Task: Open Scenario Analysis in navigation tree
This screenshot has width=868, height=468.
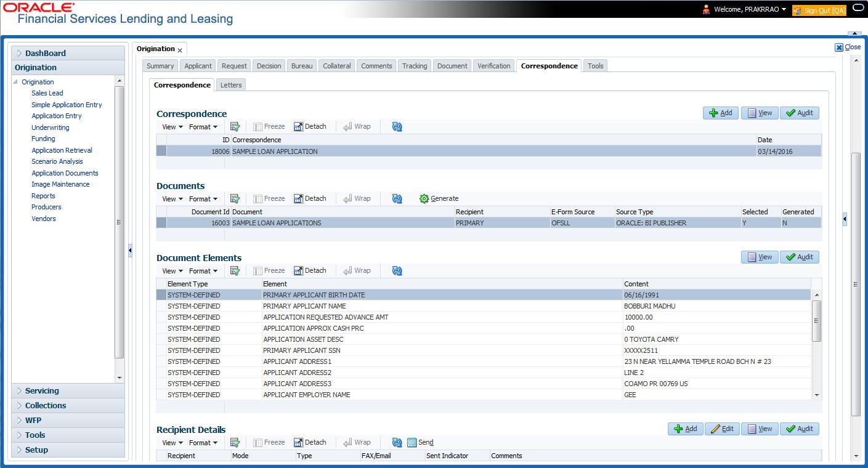Action: click(57, 161)
